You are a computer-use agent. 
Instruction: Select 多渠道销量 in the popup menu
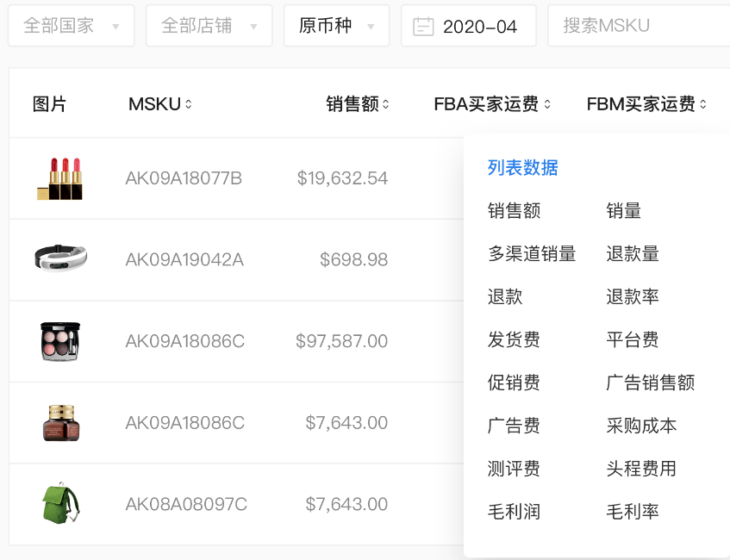pyautogui.click(x=532, y=254)
